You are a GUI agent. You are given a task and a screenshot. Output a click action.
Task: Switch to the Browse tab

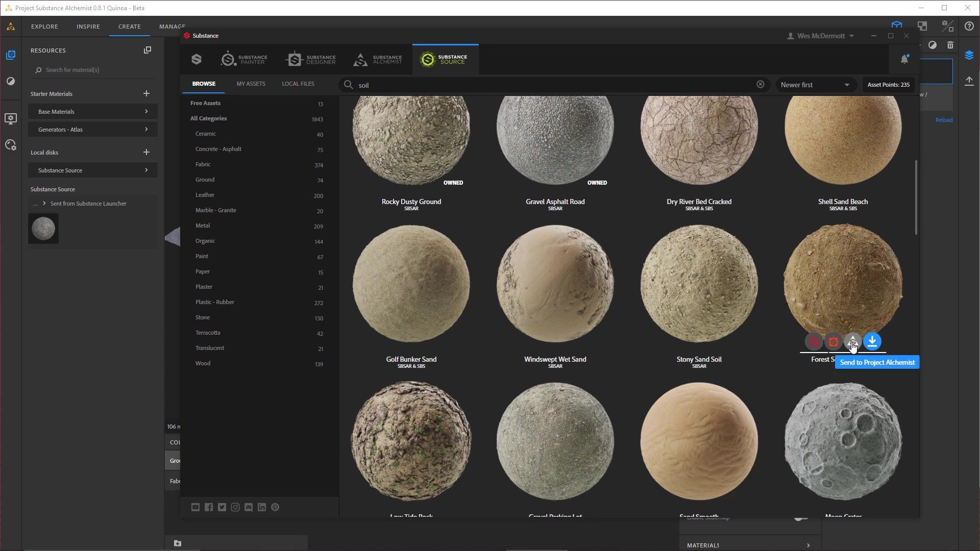[x=204, y=84]
